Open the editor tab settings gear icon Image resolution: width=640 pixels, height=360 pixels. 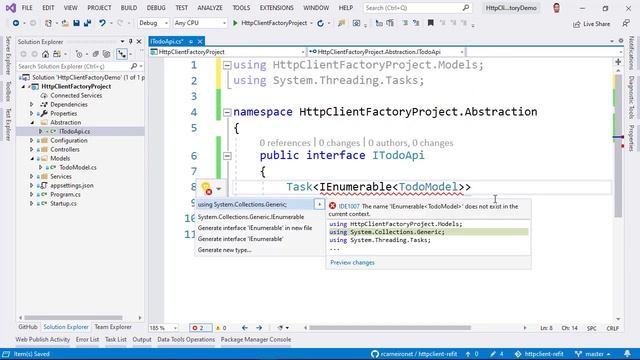pyautogui.click(x=621, y=41)
